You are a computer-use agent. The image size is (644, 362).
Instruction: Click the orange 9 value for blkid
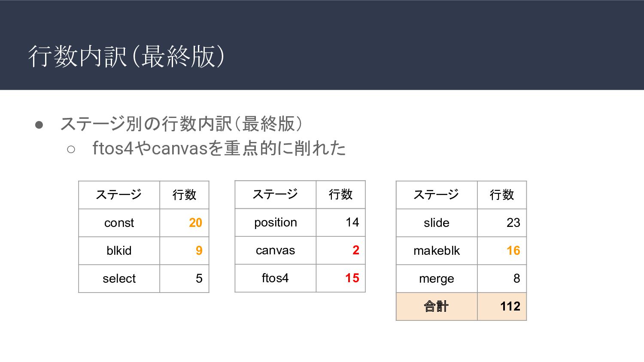tap(199, 250)
